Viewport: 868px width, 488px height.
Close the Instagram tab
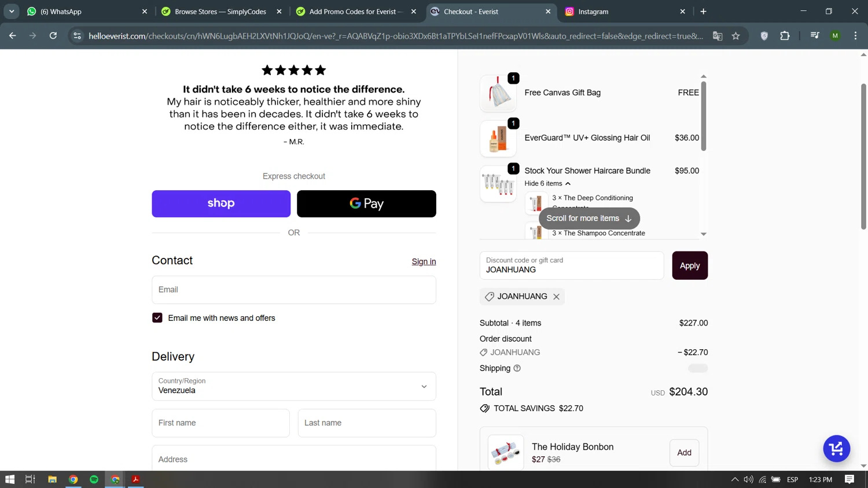pyautogui.click(x=682, y=12)
